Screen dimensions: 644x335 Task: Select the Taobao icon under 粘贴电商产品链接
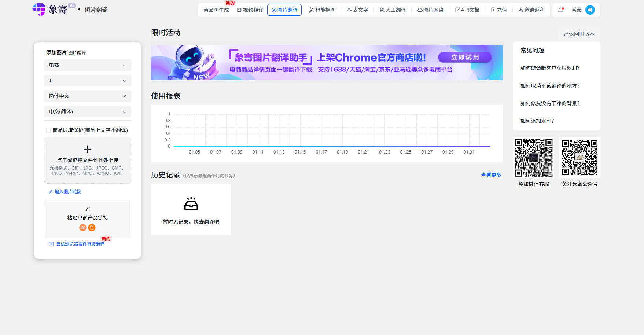click(82, 228)
